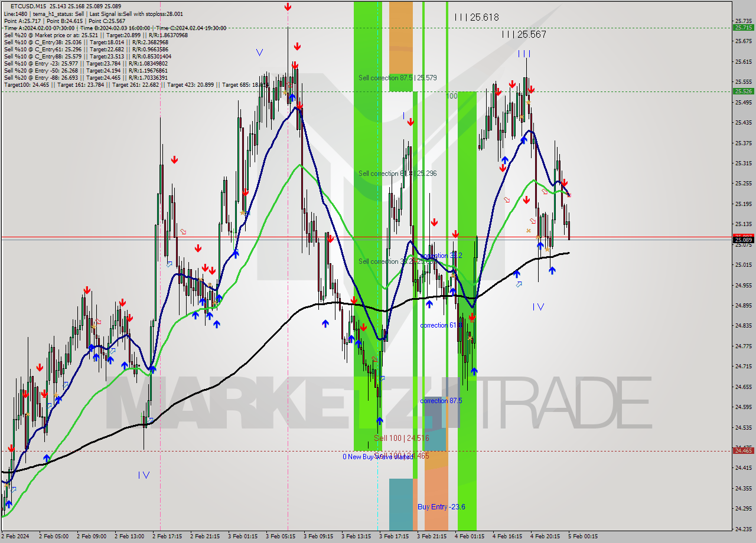Screen dimensions: 756x543
Task: Select 'Sell %10 @ C_Entry88: 25.579' line
Action: pyautogui.click(x=87, y=56)
